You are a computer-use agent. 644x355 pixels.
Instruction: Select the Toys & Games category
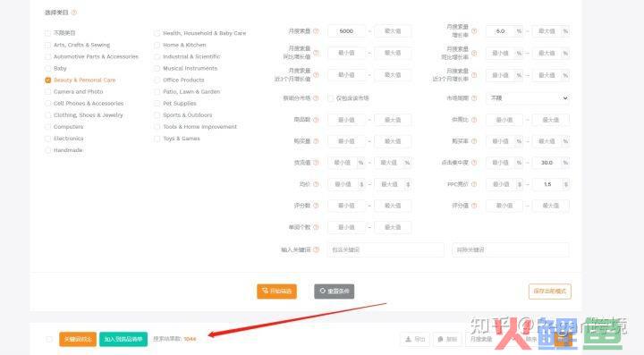[x=157, y=139]
